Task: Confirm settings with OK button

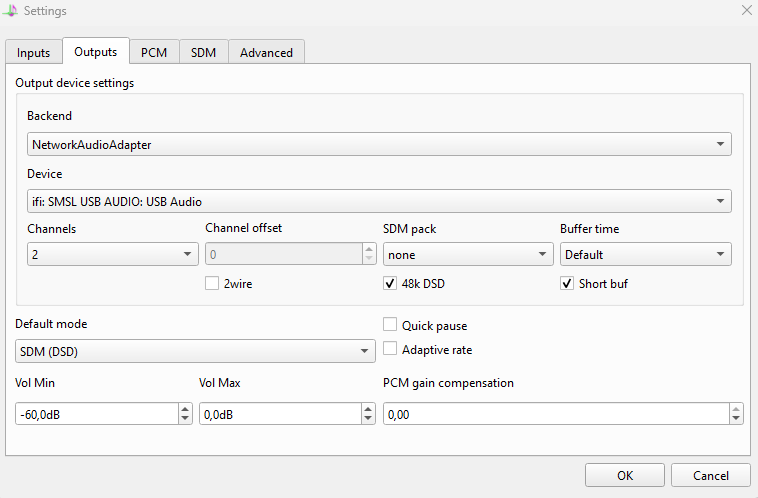Action: point(625,475)
